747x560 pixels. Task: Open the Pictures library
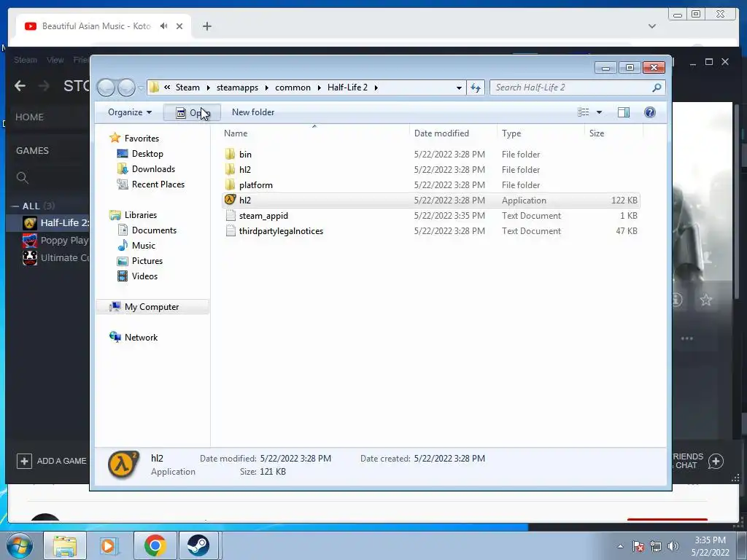click(x=147, y=260)
